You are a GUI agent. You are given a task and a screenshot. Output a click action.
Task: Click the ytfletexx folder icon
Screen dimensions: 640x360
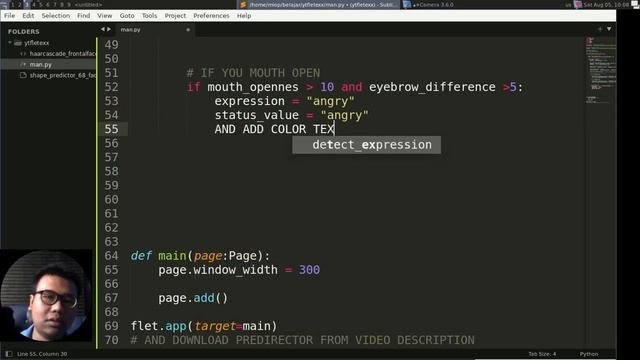[18, 43]
